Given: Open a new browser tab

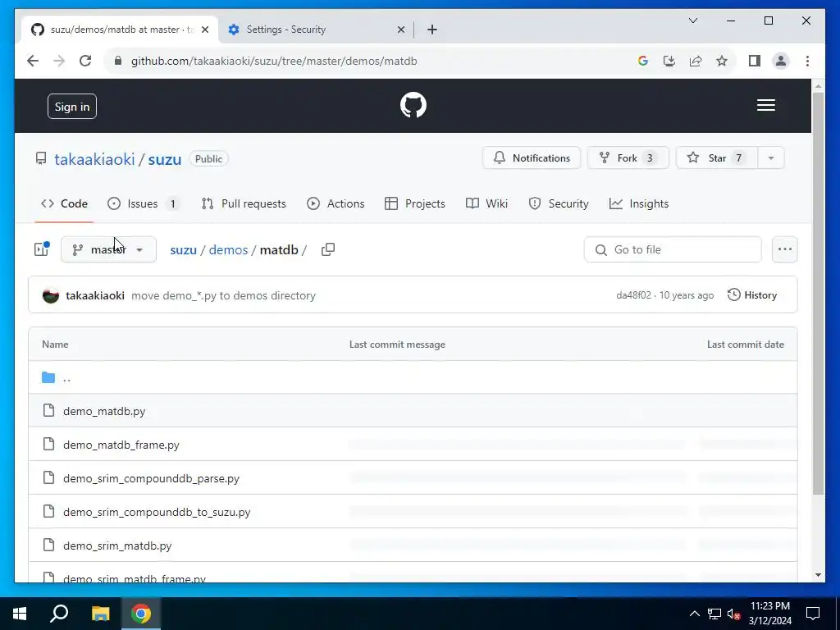Looking at the screenshot, I should point(432,30).
